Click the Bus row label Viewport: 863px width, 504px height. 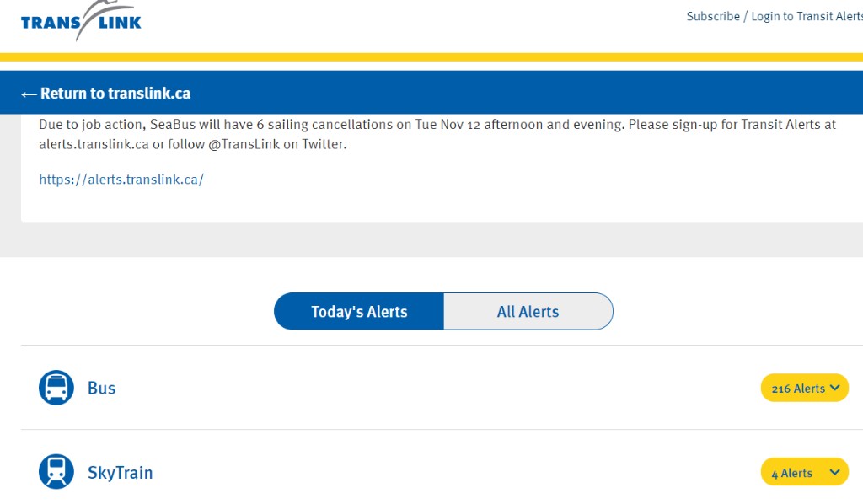[102, 388]
